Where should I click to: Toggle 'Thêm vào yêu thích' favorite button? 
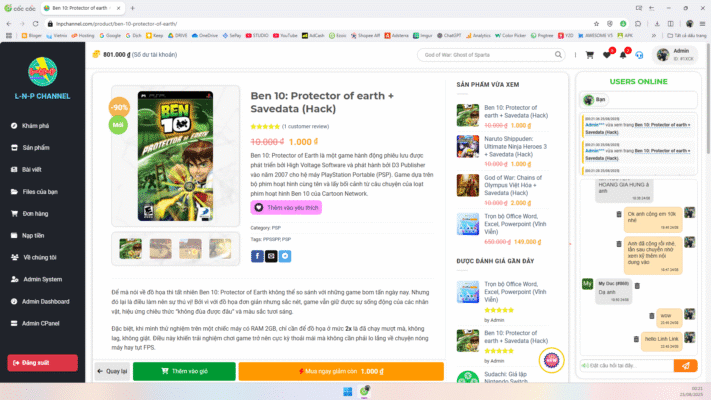(286, 207)
